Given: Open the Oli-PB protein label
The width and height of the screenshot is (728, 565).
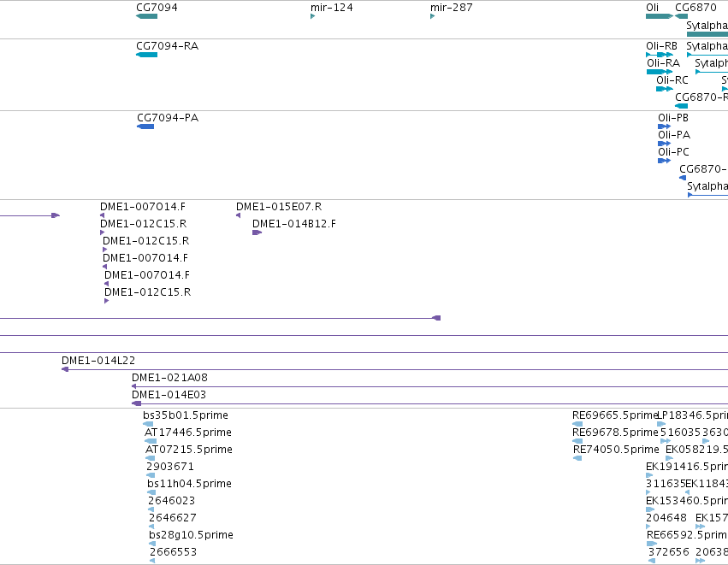Looking at the screenshot, I should pos(672,118).
